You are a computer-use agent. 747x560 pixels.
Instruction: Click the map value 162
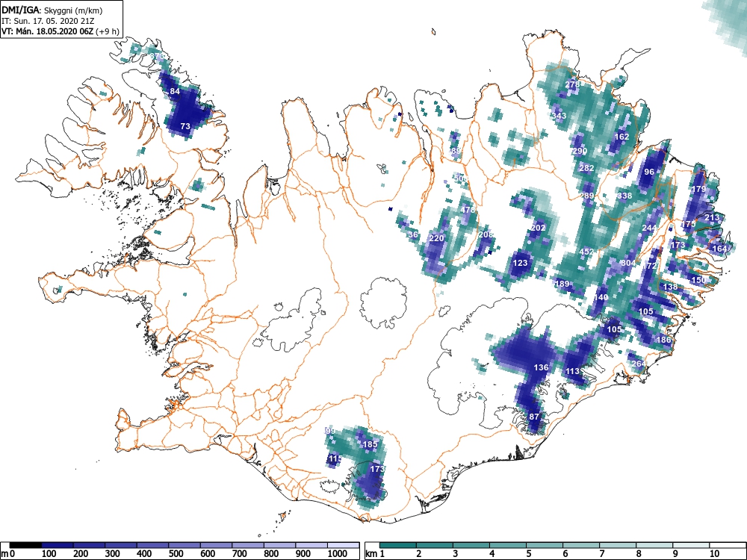[622, 137]
